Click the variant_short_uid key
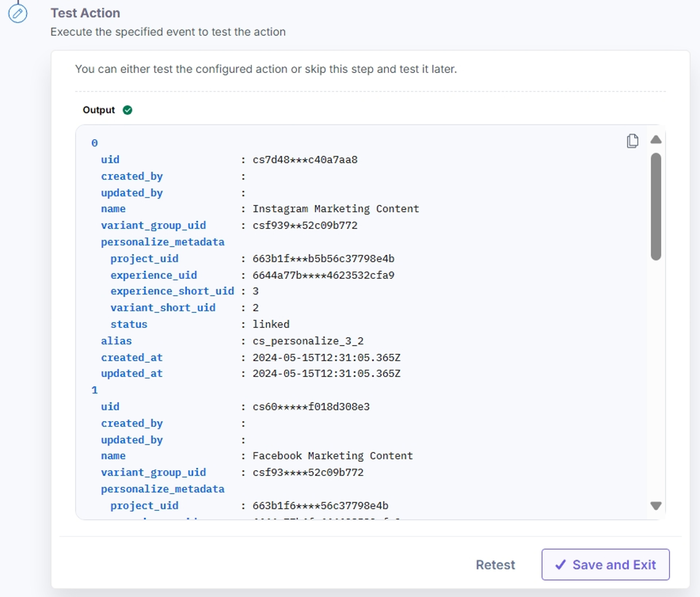This screenshot has height=597, width=700. [163, 308]
